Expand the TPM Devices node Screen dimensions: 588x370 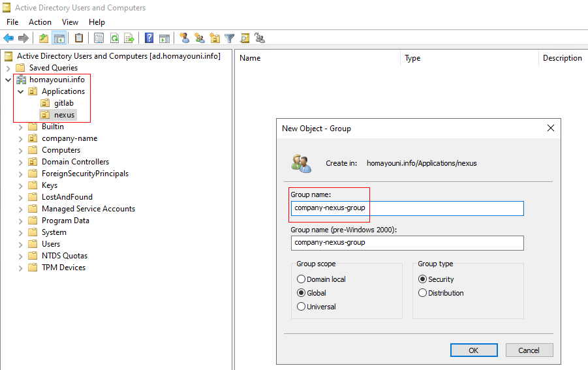coord(21,268)
